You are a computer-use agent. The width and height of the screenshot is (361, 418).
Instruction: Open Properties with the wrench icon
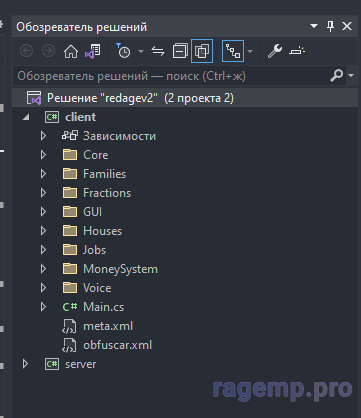coord(275,51)
